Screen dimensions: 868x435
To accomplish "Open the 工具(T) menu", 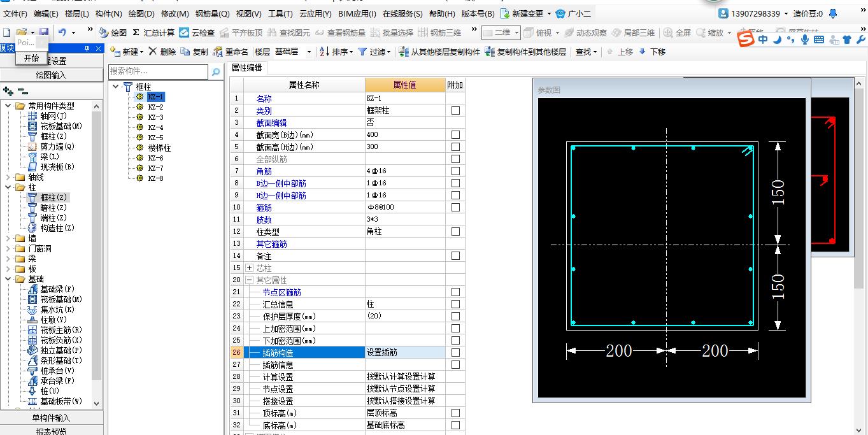I will 280,13.
